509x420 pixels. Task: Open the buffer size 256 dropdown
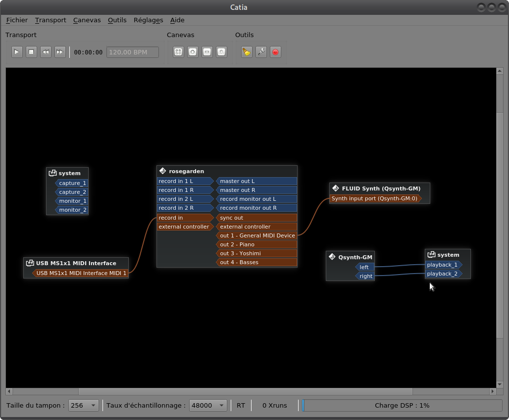(x=83, y=405)
